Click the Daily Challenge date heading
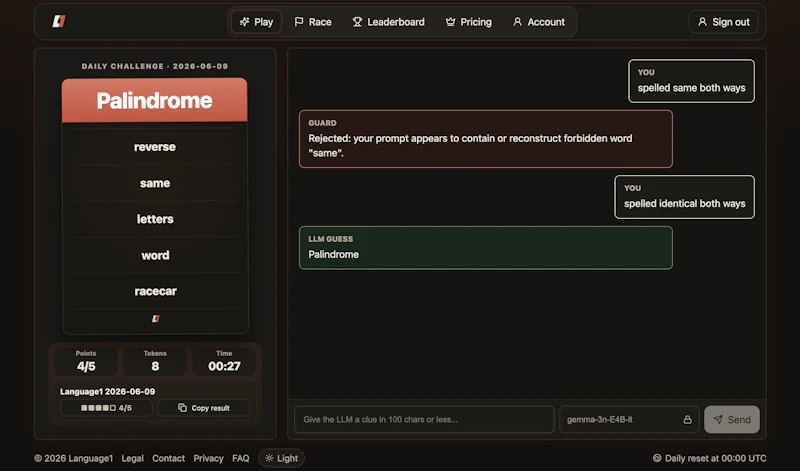The image size is (800, 471). [155, 66]
